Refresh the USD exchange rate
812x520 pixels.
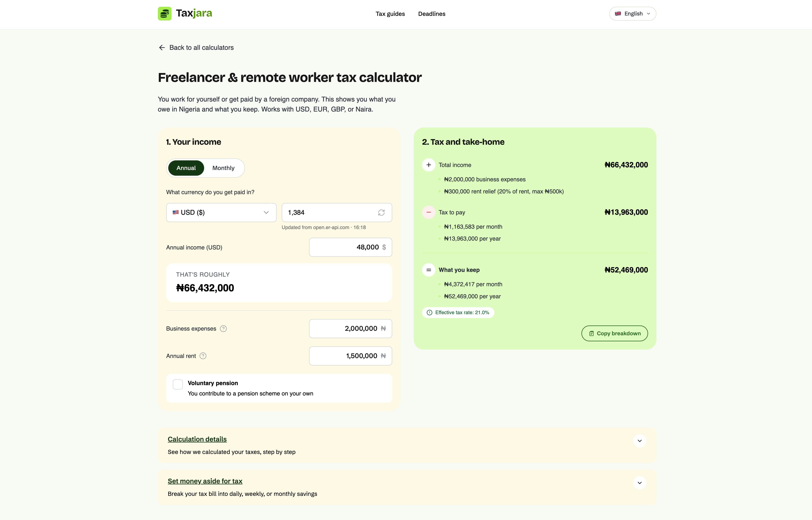(381, 212)
